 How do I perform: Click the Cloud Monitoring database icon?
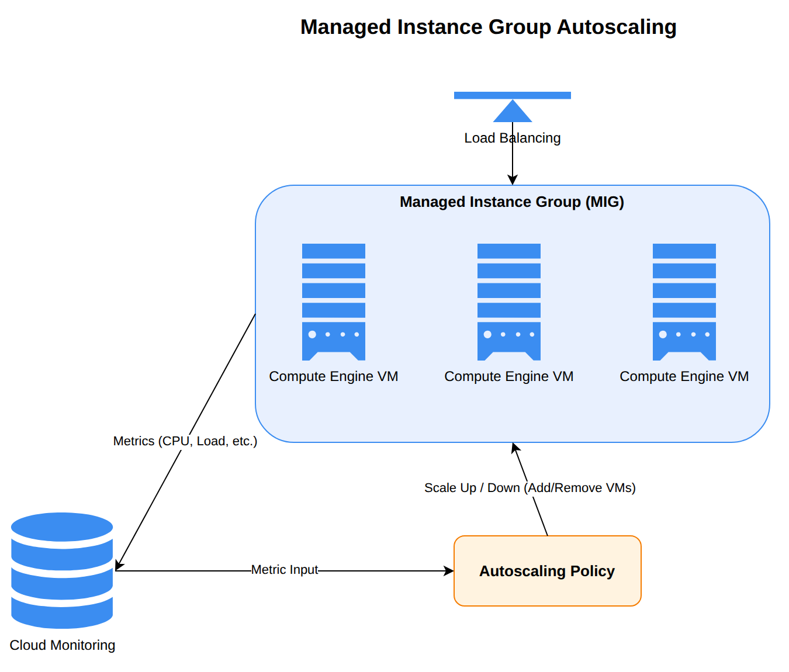pyautogui.click(x=62, y=570)
